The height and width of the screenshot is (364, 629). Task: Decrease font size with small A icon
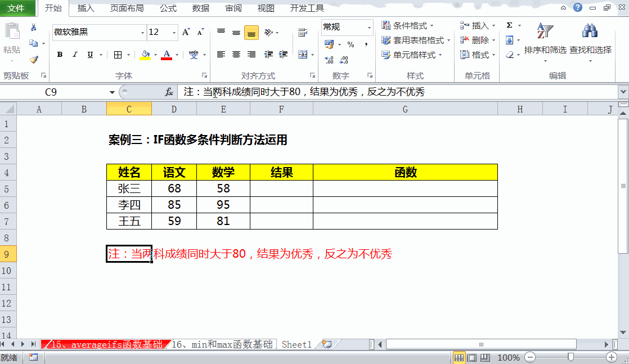201,32
